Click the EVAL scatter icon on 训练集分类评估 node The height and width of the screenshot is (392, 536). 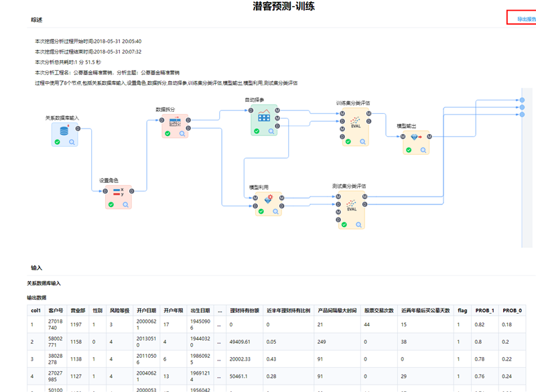(x=354, y=123)
